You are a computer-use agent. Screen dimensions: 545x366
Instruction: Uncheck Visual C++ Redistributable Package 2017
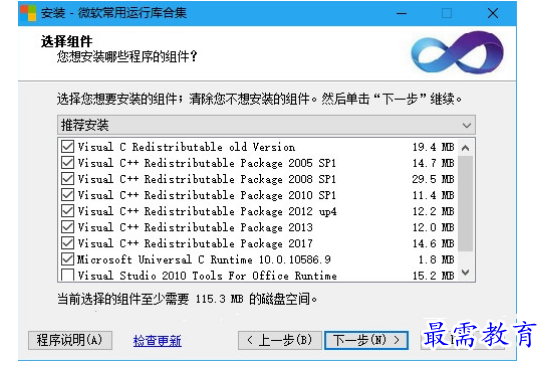(67, 243)
